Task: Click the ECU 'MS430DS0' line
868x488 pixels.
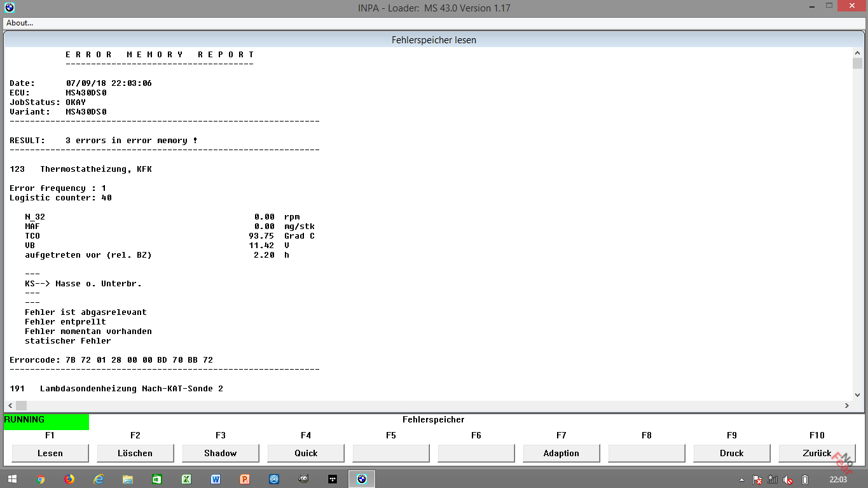Action: 58,93
